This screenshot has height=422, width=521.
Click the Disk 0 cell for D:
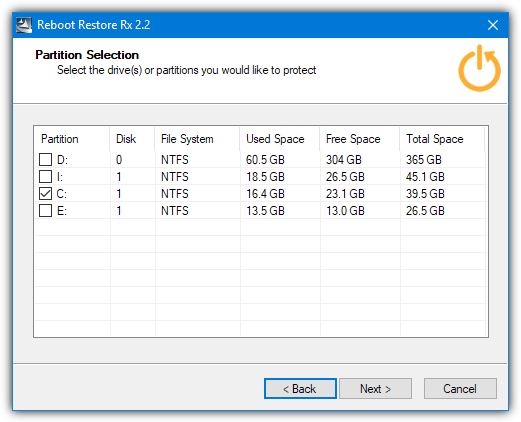tap(119, 160)
